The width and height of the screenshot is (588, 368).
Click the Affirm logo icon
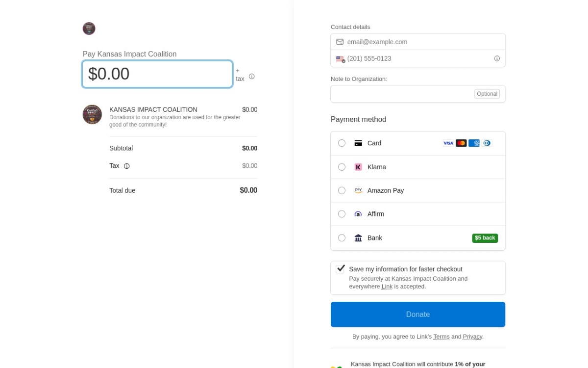pyautogui.click(x=358, y=214)
